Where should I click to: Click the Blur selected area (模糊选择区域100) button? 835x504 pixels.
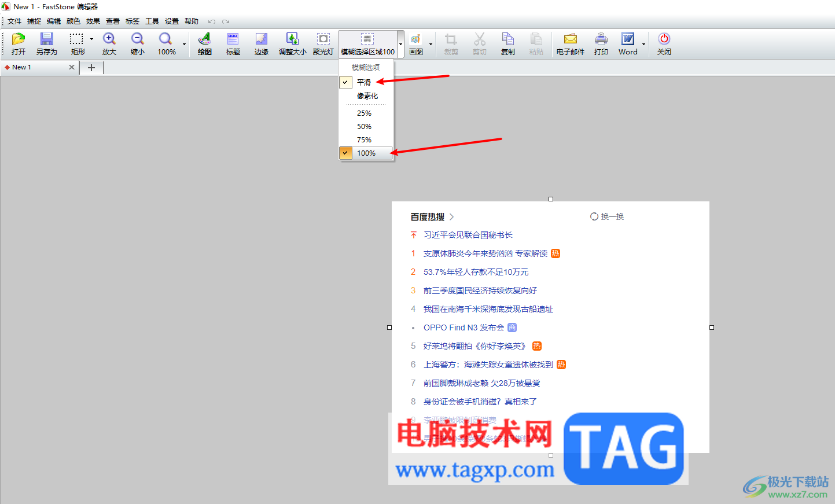[367, 44]
